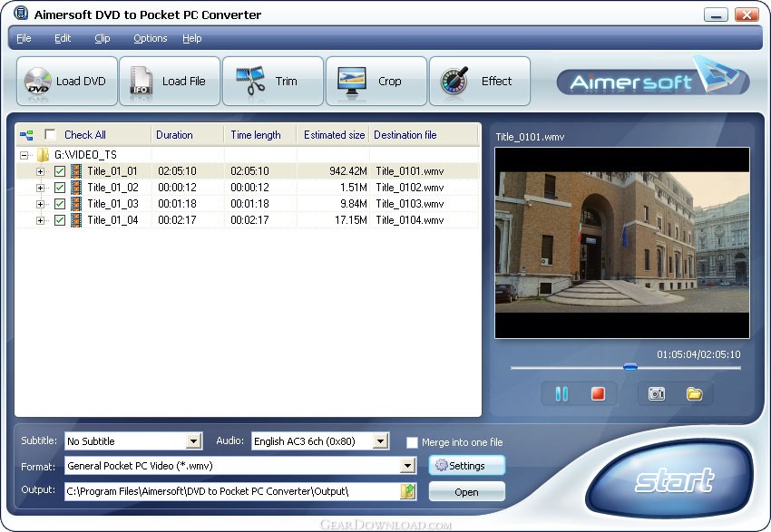This screenshot has height=532, width=771.
Task: Click the G:\VIDEO_TS folder icon
Action: tap(43, 155)
